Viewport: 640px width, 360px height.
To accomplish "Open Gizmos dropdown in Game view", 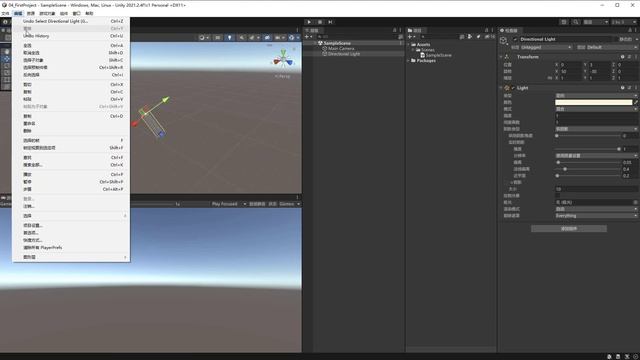I will coord(290,204).
